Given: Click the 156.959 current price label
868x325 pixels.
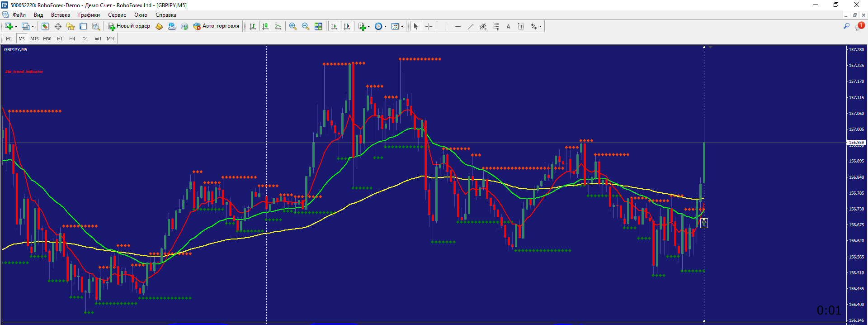Looking at the screenshot, I should coord(856,143).
